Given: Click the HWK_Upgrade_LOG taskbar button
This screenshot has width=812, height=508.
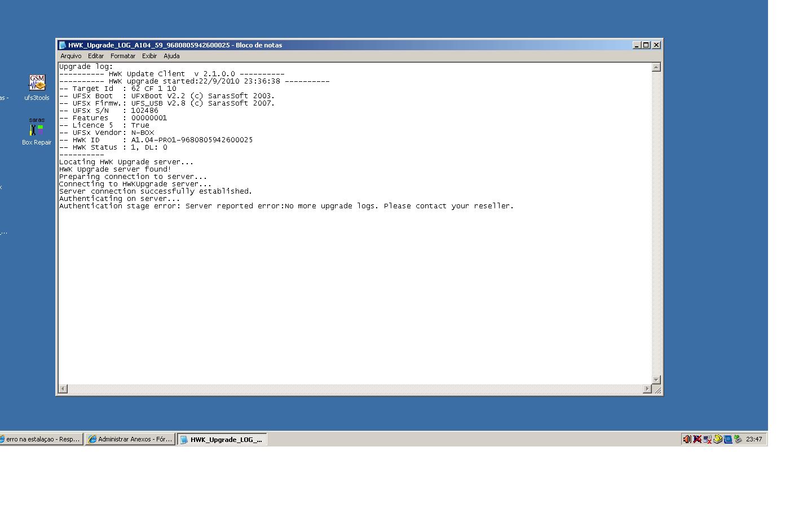Looking at the screenshot, I should click(222, 439).
